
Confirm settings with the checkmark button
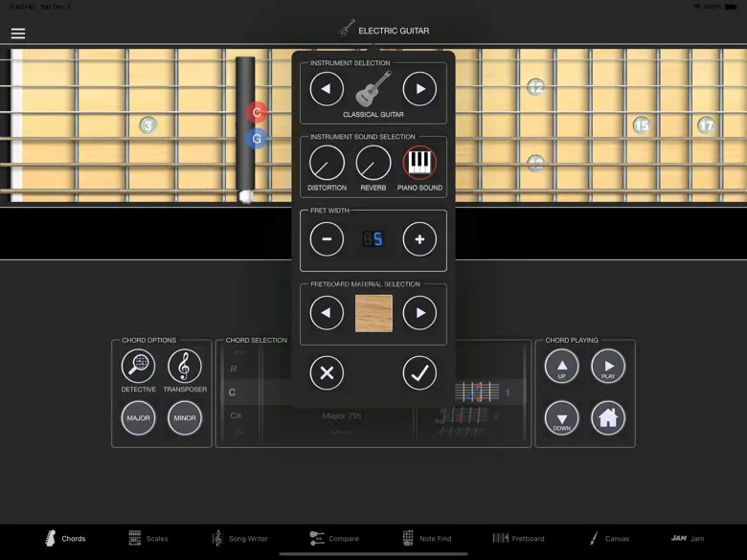pos(419,373)
